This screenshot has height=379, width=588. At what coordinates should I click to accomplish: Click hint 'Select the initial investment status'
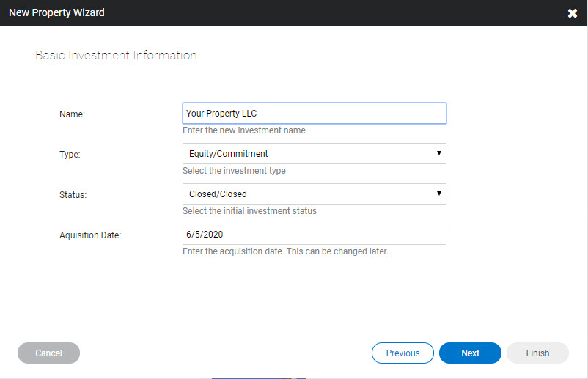(249, 211)
